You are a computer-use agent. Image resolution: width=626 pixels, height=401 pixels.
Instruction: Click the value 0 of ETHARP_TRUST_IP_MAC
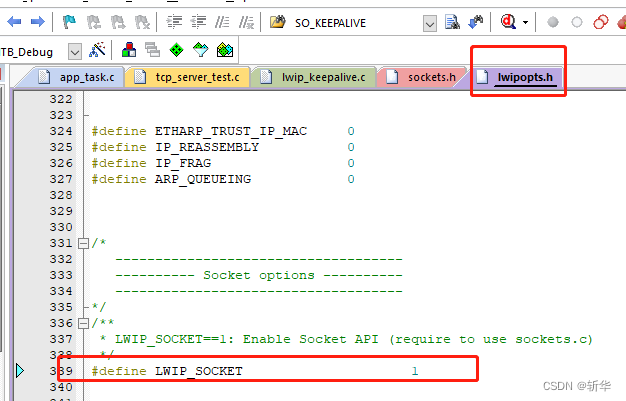(x=351, y=131)
